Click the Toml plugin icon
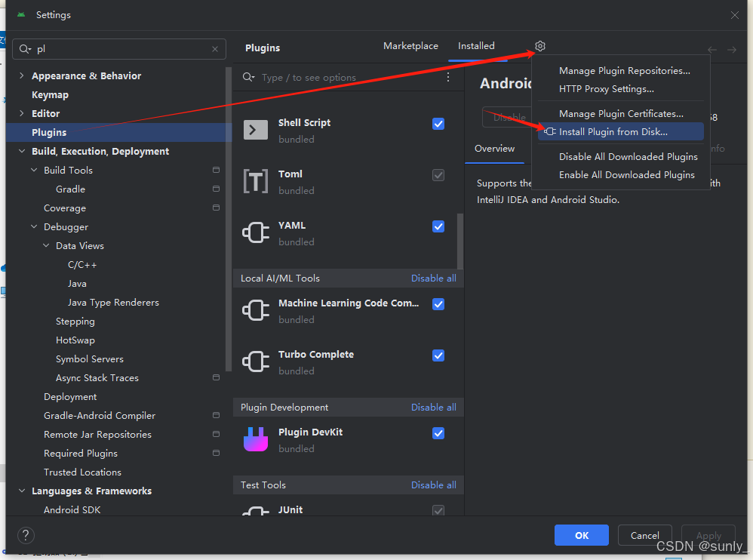Viewport: 753px width, 560px height. [256, 181]
